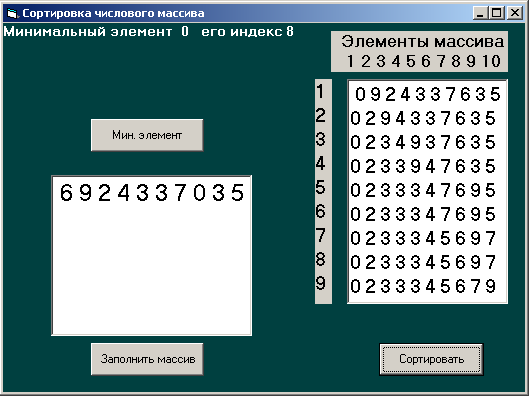The height and width of the screenshot is (396, 529).
Task: Minimize the Сортировка числового массива window
Action: coord(481,13)
